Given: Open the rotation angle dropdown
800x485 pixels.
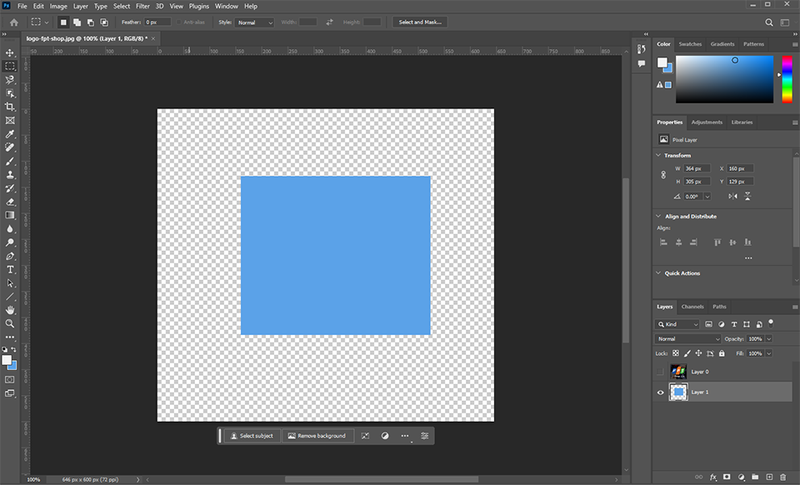Looking at the screenshot, I should pyautogui.click(x=708, y=197).
